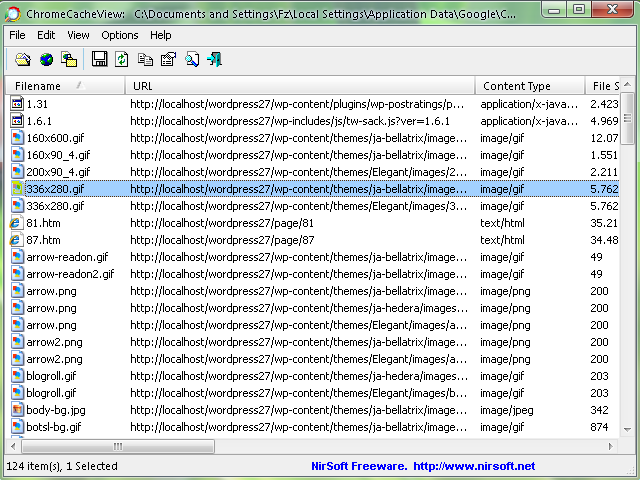Click the file size value 342
Viewport: 640px width, 480px height.
[599, 410]
